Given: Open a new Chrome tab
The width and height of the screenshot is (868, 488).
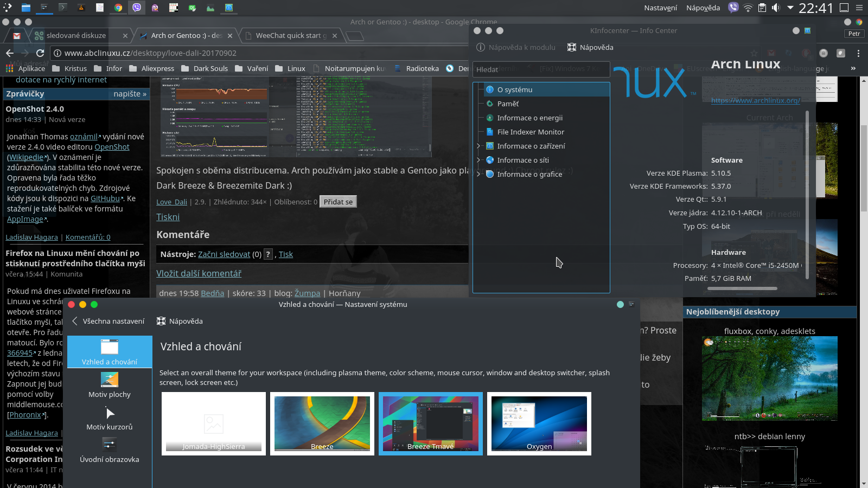Looking at the screenshot, I should 355,36.
